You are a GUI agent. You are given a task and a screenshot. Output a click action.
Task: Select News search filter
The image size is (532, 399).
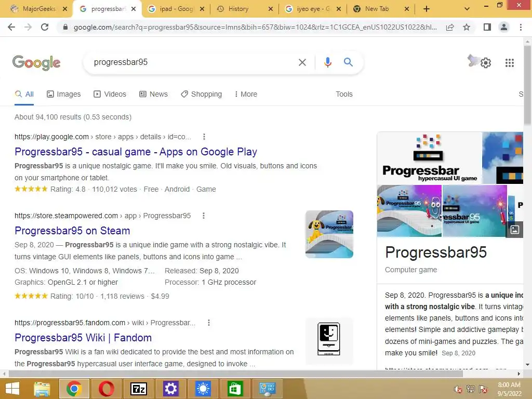click(x=154, y=94)
